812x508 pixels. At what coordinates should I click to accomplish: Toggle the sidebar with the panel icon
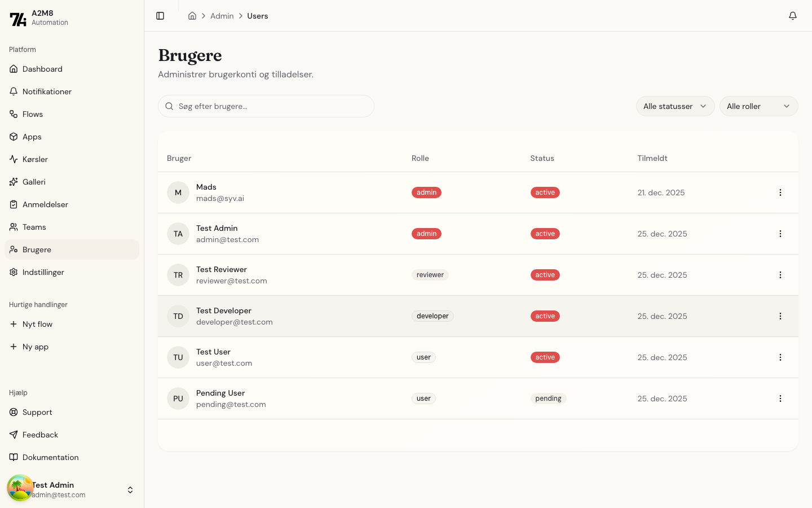point(160,16)
